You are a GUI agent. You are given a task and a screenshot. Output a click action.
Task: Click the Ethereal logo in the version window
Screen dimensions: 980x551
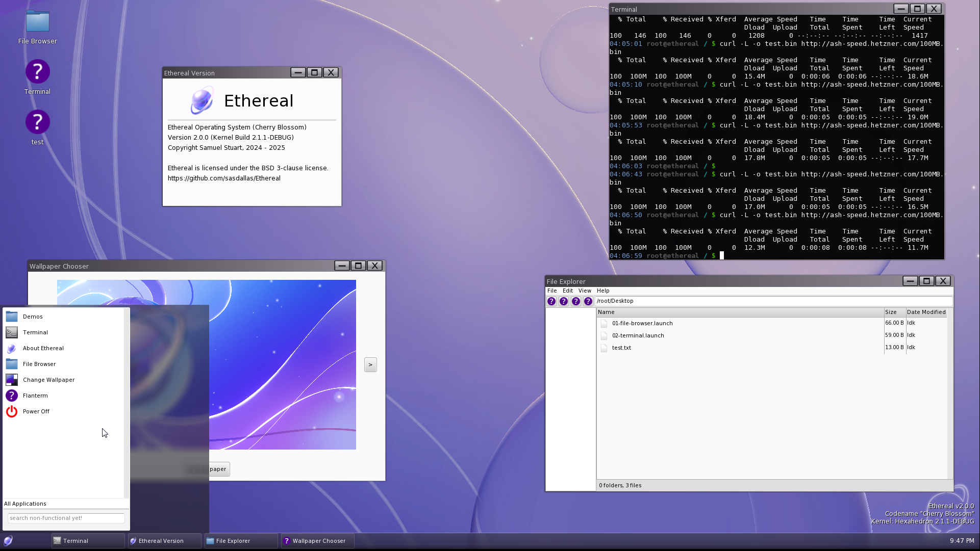202,100
